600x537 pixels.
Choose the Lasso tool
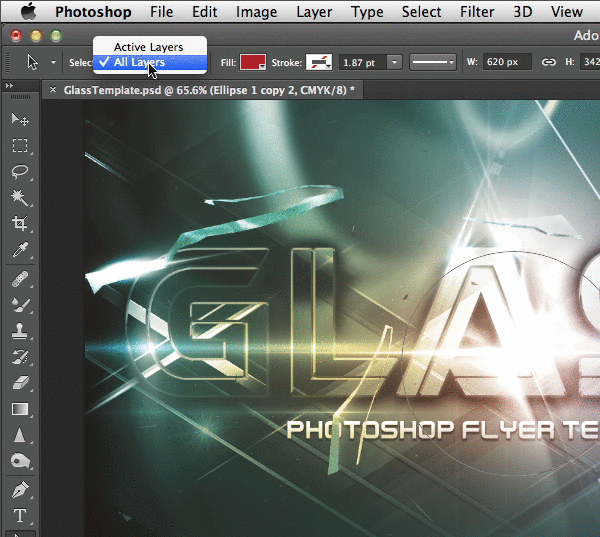(19, 171)
